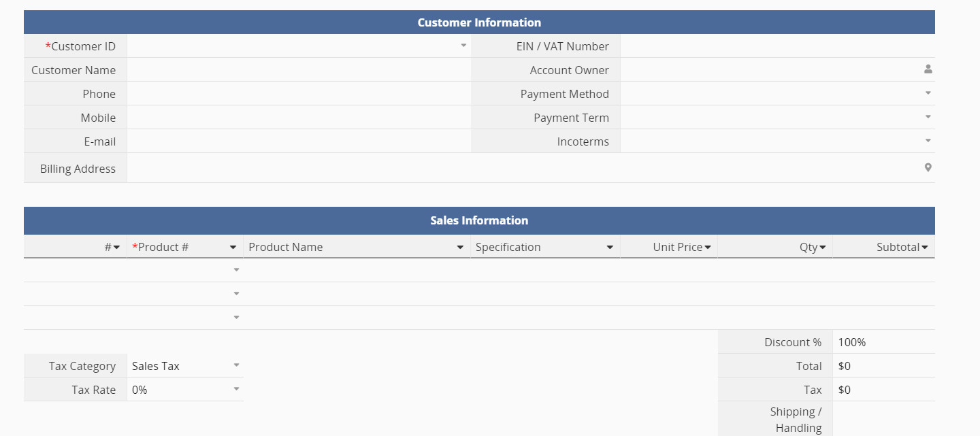980x436 pixels.
Task: Click the Discount % label
Action: (793, 342)
